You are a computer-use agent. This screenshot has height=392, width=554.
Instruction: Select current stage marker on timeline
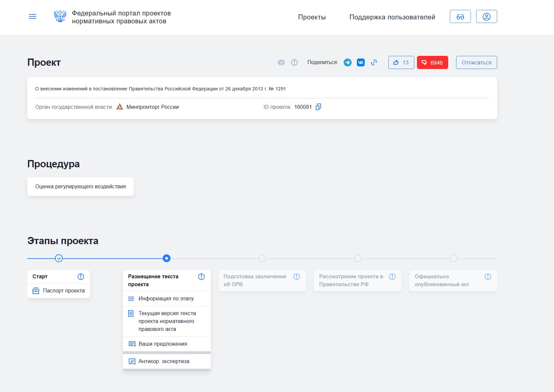pyautogui.click(x=167, y=259)
